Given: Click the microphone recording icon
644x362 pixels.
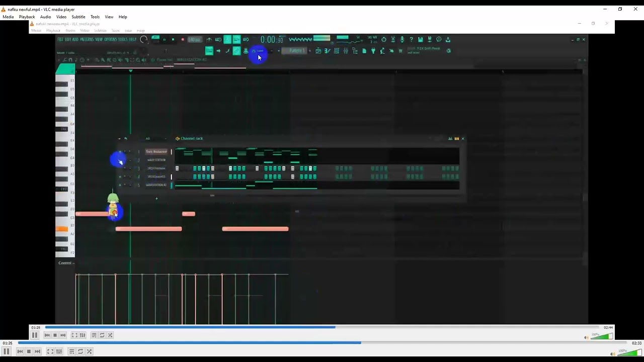Looking at the screenshot, I should (402, 39).
